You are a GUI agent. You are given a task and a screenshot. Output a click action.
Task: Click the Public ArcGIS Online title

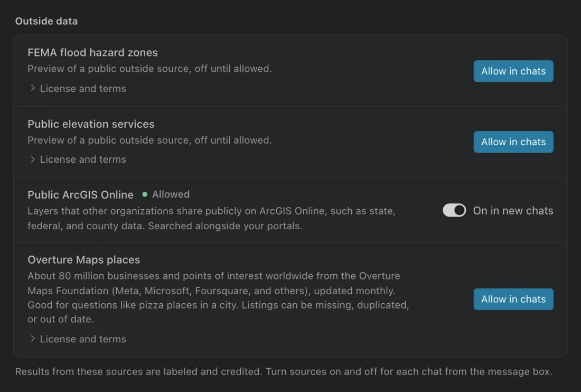80,194
